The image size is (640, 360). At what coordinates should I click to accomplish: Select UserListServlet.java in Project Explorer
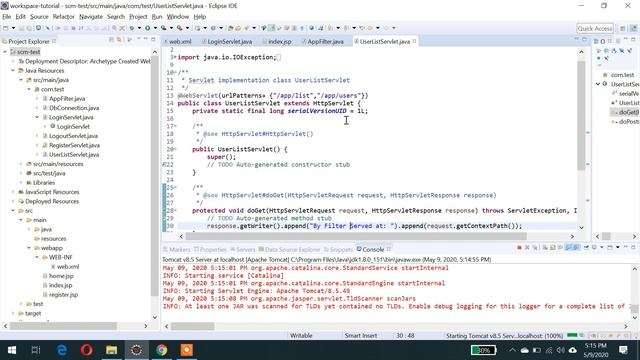click(74, 155)
